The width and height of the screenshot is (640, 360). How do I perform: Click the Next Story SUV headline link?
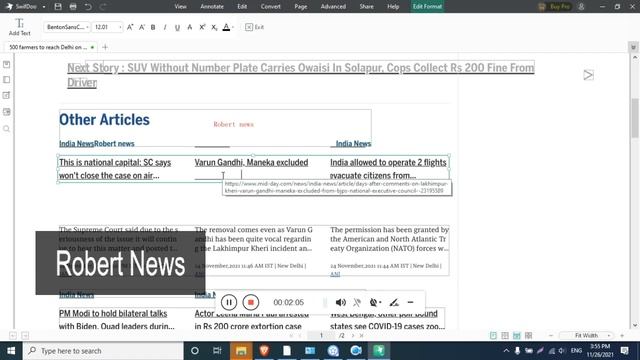click(300, 75)
